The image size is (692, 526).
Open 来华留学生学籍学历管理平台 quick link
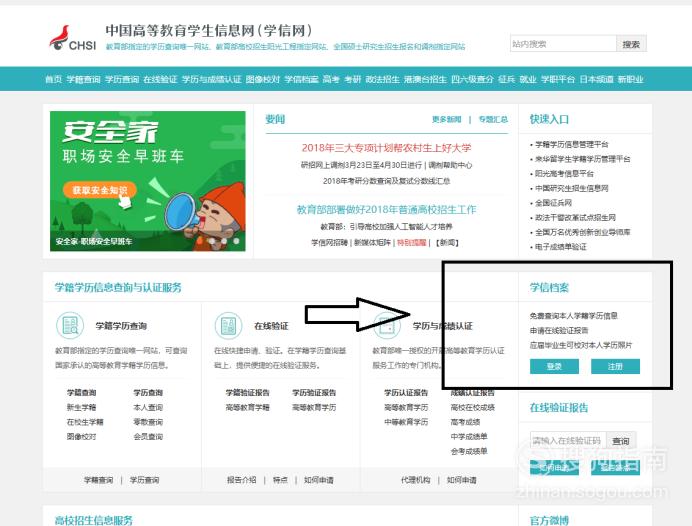[583, 159]
